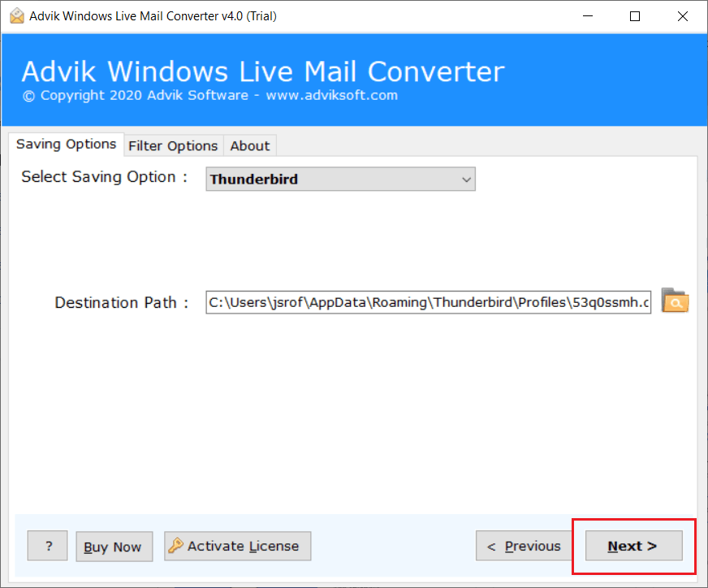This screenshot has width=708, height=588.
Task: Minimize the Advik converter window
Action: [x=588, y=16]
